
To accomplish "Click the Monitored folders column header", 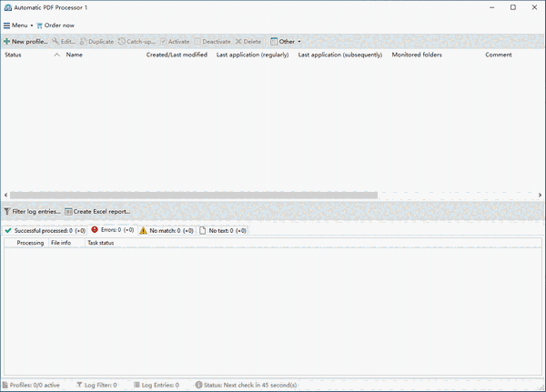I will click(x=417, y=55).
